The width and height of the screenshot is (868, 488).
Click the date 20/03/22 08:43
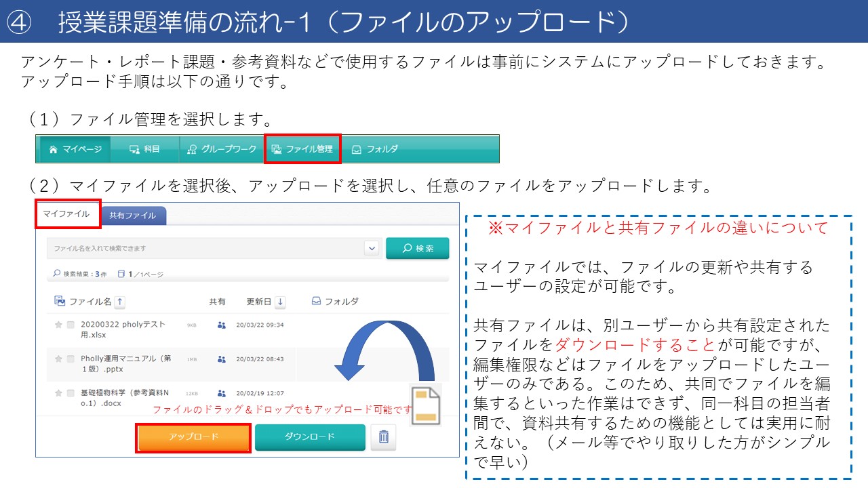pos(260,359)
